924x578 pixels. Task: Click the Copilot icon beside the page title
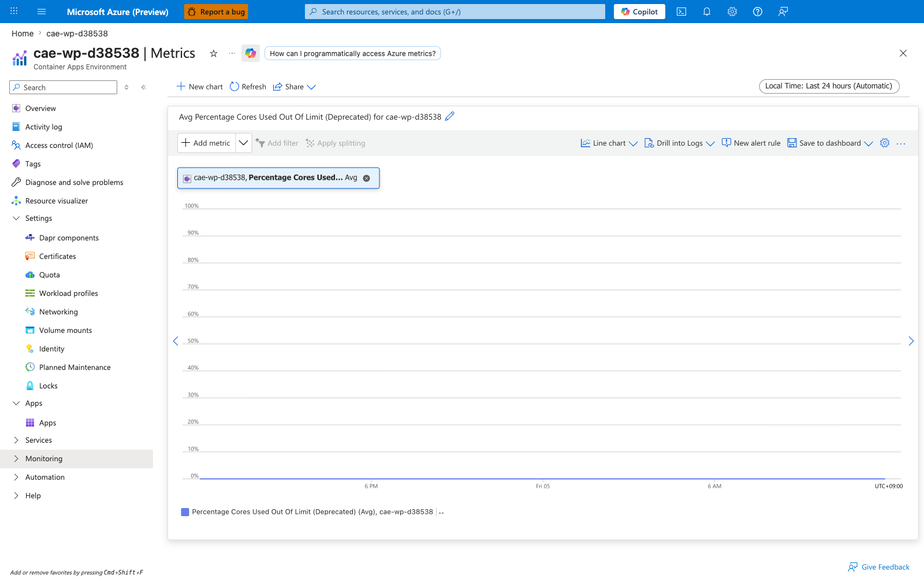point(251,53)
